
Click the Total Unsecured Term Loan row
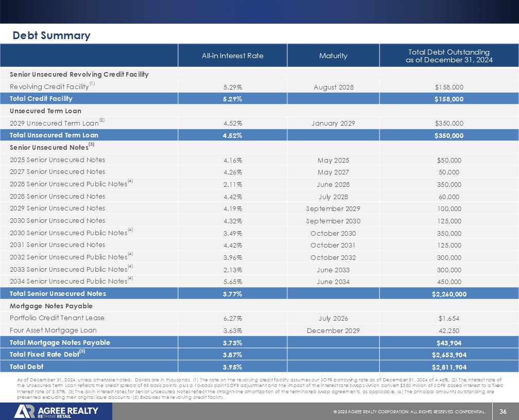[x=54, y=135]
